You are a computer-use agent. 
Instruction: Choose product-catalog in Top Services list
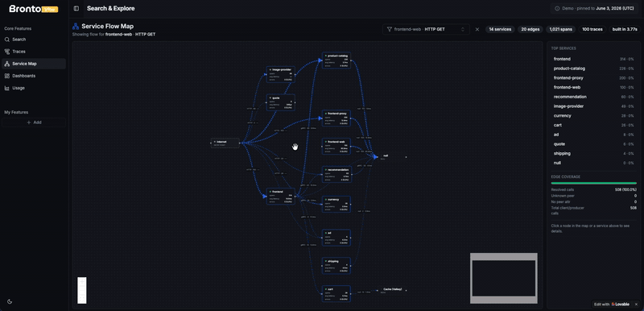coord(593,68)
